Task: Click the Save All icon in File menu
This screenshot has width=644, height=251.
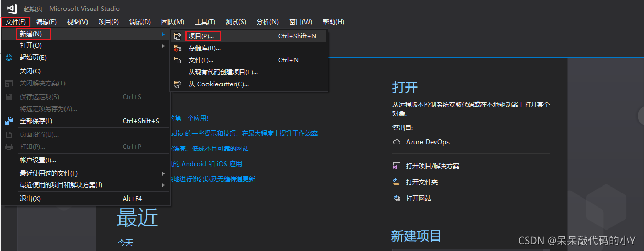Action: pyautogui.click(x=9, y=121)
